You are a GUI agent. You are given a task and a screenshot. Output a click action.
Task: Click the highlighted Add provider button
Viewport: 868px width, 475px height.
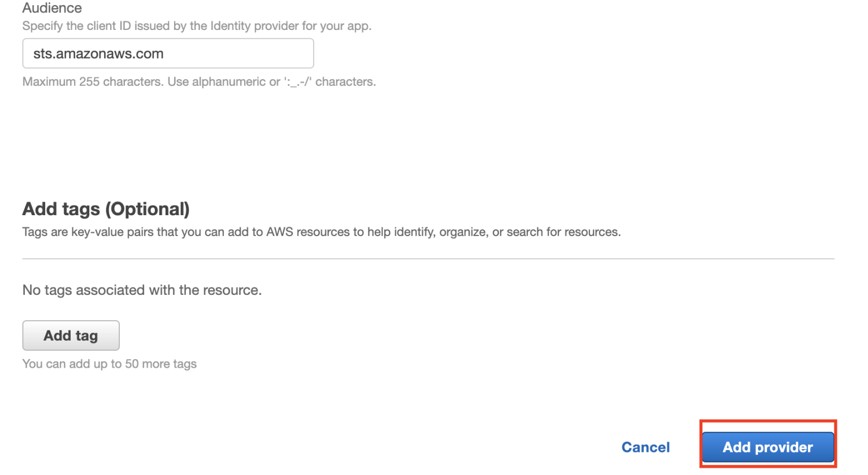767,447
